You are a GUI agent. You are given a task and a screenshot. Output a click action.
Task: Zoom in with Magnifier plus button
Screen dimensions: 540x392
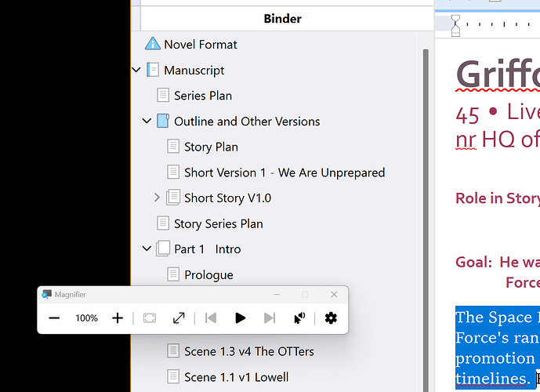[x=118, y=318]
